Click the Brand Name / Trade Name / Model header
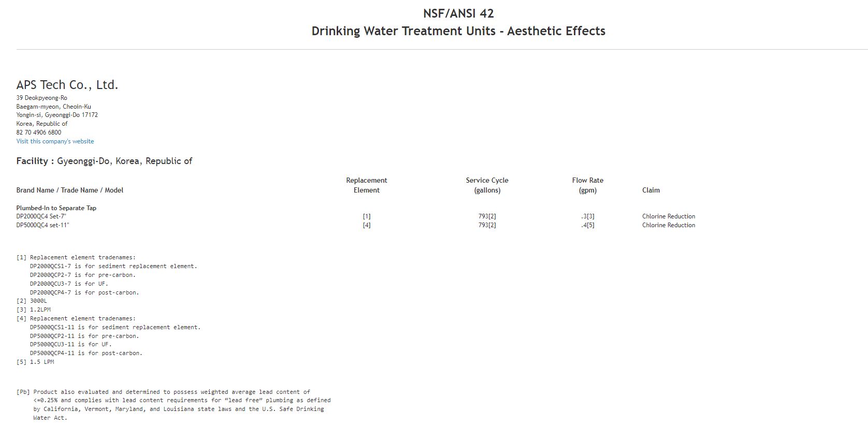The image size is (868, 427). [x=70, y=190]
